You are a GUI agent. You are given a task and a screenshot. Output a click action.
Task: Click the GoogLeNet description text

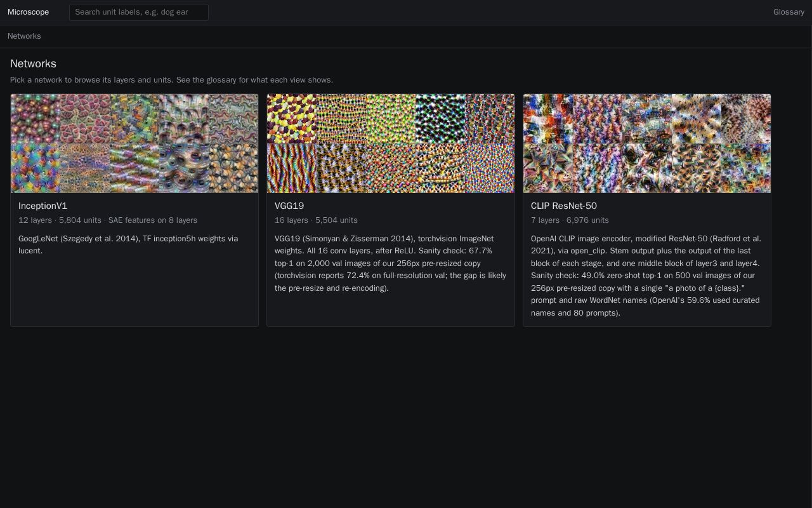(128, 244)
